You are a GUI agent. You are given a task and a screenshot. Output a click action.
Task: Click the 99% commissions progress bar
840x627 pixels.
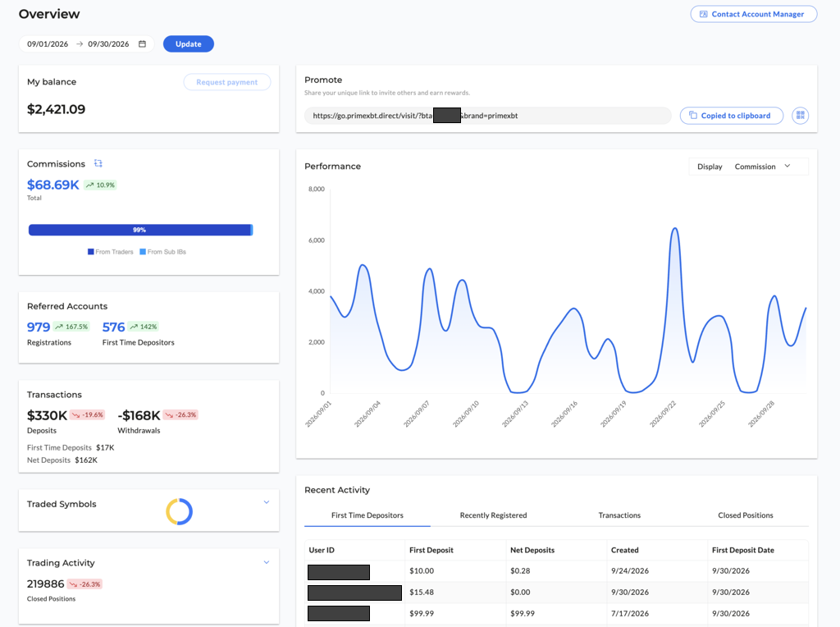[x=140, y=230]
